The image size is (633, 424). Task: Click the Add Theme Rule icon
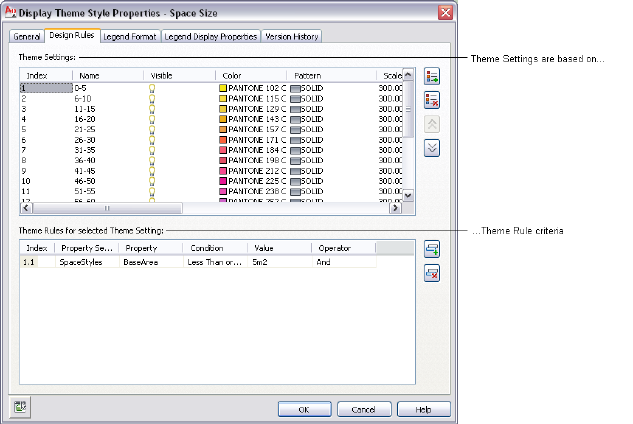432,249
